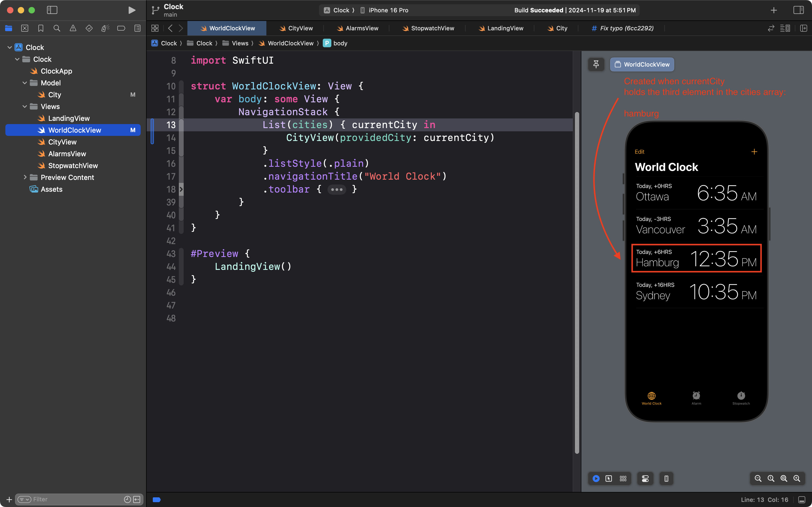Image resolution: width=812 pixels, height=507 pixels.
Task: Open the StopwatchView editor tab
Action: (432, 28)
